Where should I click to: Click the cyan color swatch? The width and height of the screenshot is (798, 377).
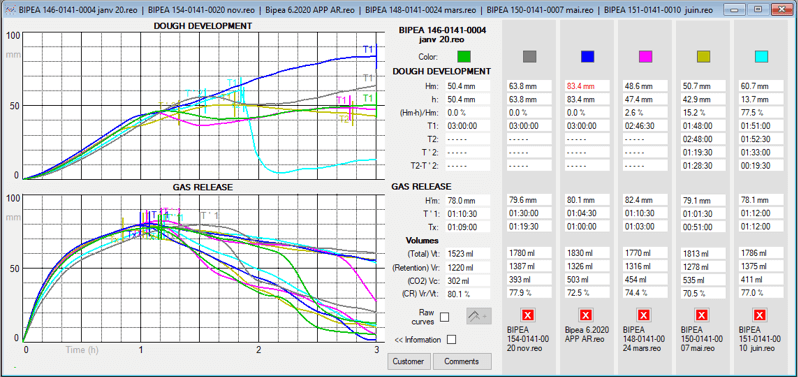[761, 56]
